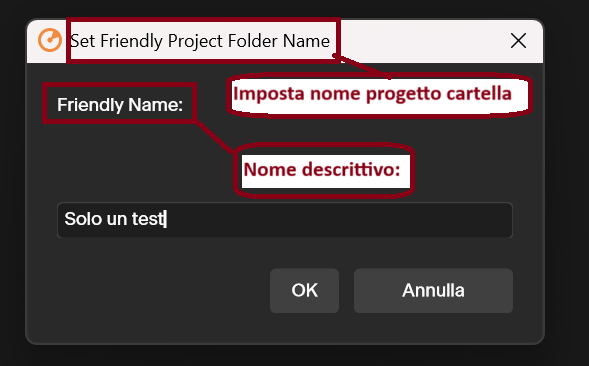Close the Set Friendly Project Folder Name dialog
589x366 pixels.
click(x=518, y=40)
